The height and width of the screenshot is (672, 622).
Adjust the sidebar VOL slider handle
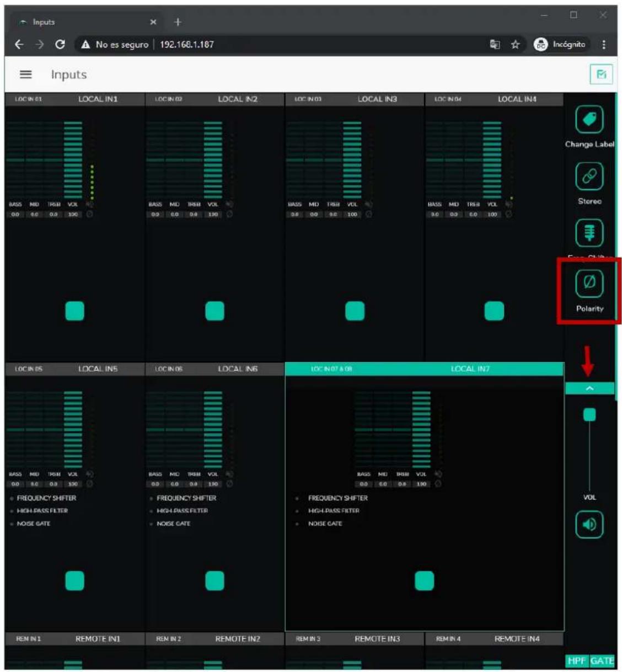pos(589,415)
